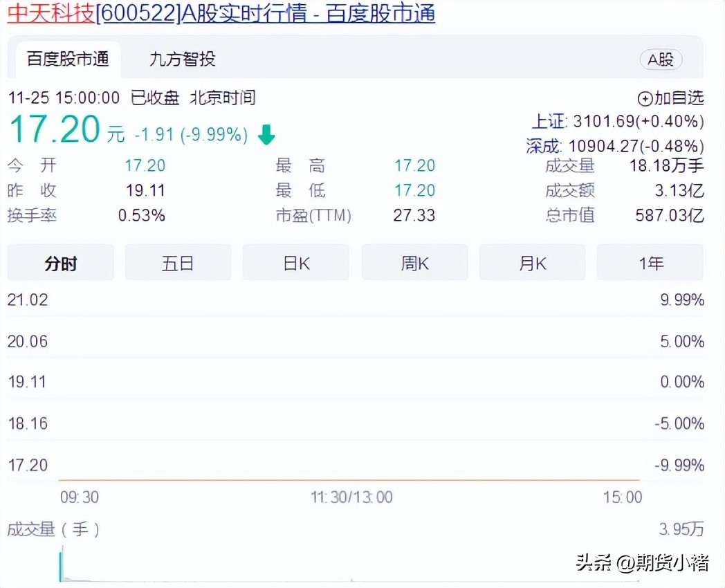View the 日K daily candlestick chart
The image size is (725, 588).
[x=295, y=262]
